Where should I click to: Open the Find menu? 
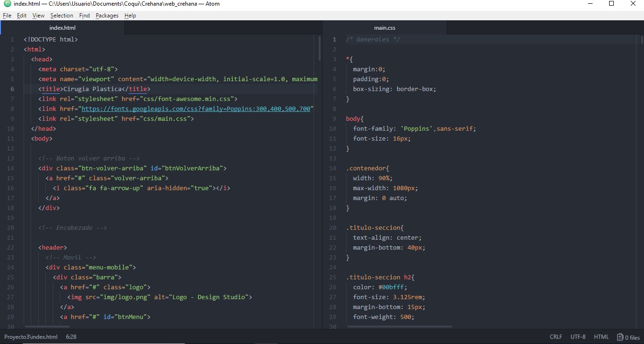[84, 16]
